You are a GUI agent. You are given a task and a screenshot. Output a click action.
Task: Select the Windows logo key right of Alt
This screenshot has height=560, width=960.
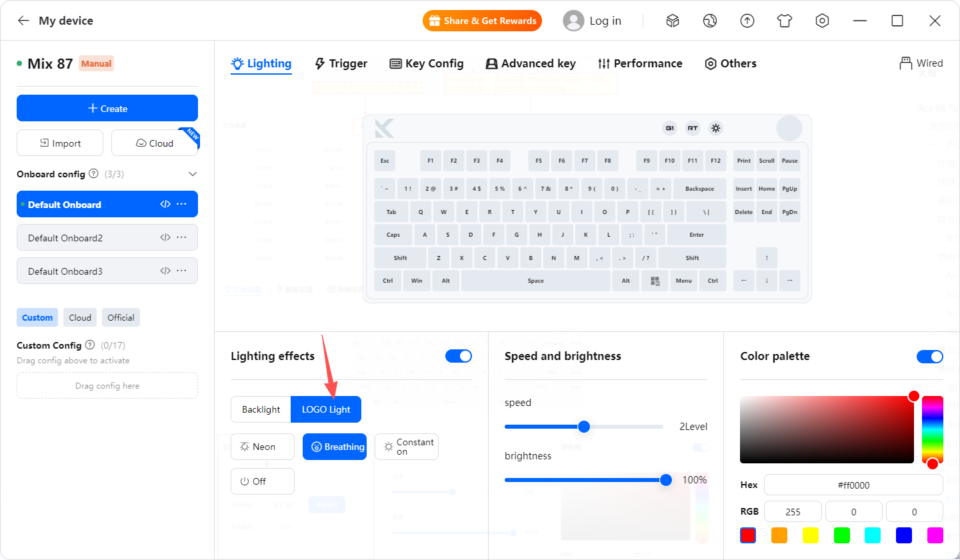655,281
